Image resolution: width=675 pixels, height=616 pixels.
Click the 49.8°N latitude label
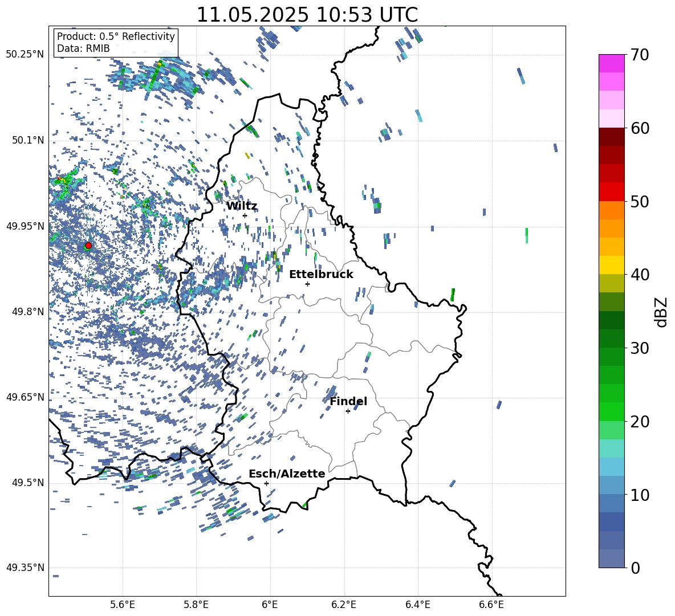(x=28, y=312)
